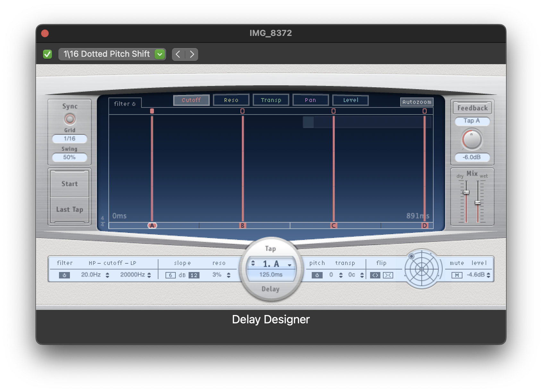Adjust the transp cents 0c stepper
542x392 pixels.
(x=362, y=275)
